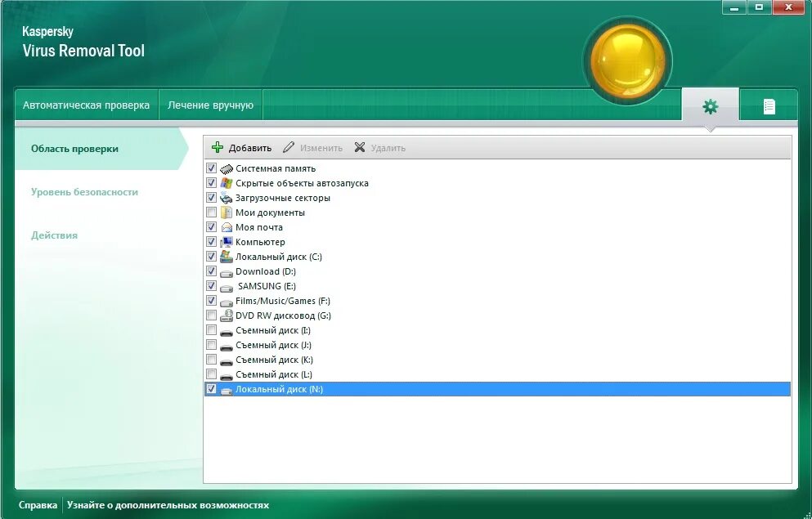
Task: Select the SAMSUNG (E:) row text
Action: point(267,286)
